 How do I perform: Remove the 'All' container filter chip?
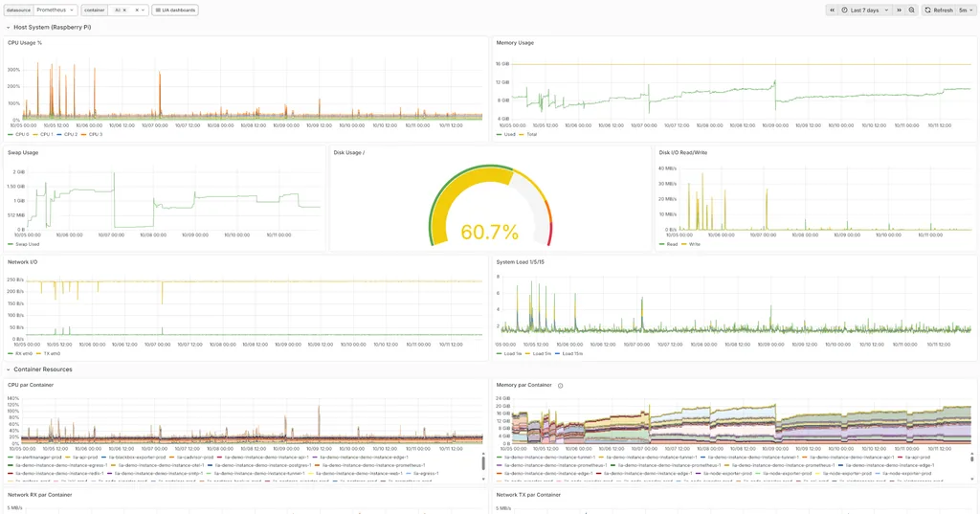coord(124,10)
